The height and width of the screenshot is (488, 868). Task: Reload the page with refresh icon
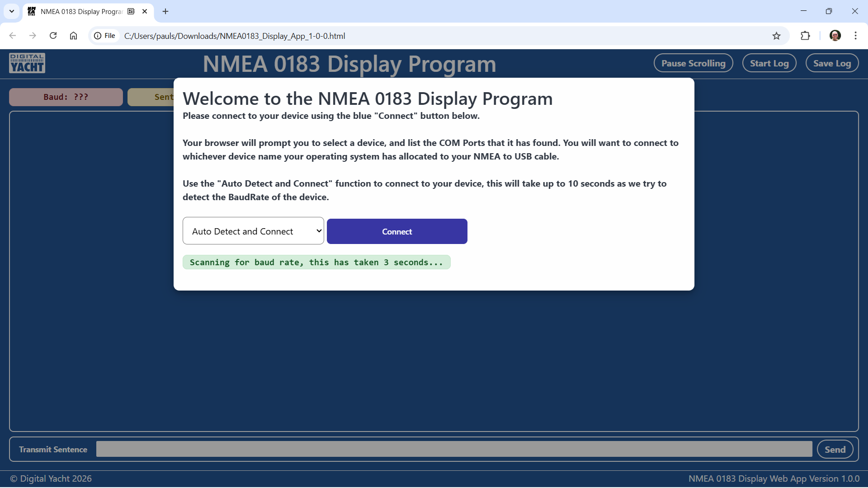click(53, 36)
